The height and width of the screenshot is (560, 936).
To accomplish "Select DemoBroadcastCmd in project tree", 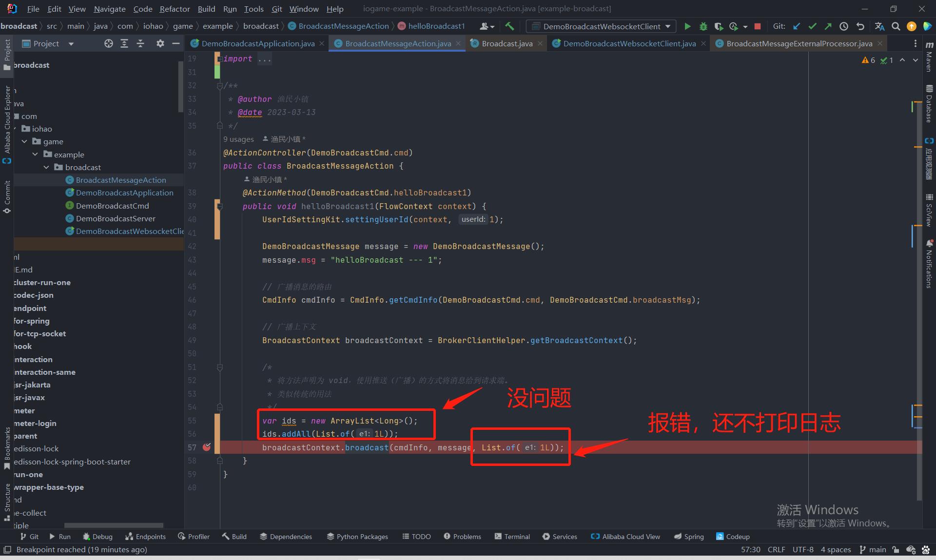I will [x=112, y=206].
